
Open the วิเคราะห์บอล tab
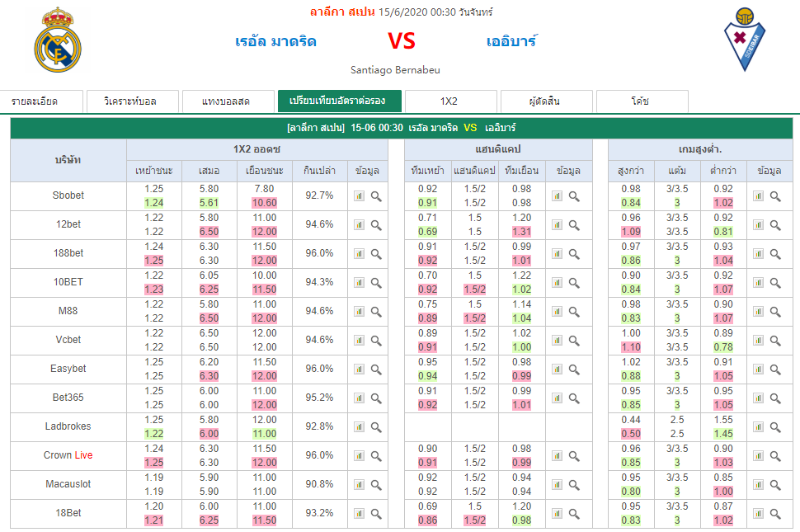coord(133,101)
